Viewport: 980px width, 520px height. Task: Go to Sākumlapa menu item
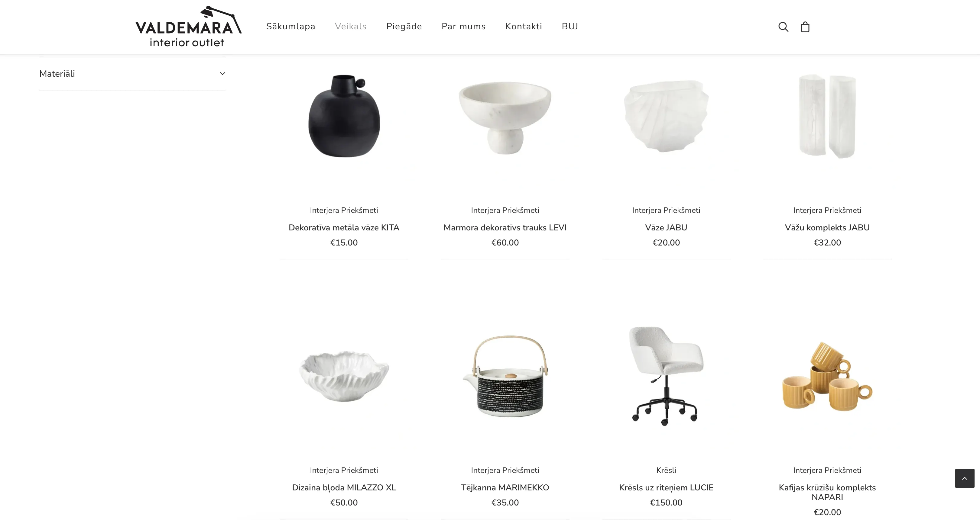(x=291, y=26)
